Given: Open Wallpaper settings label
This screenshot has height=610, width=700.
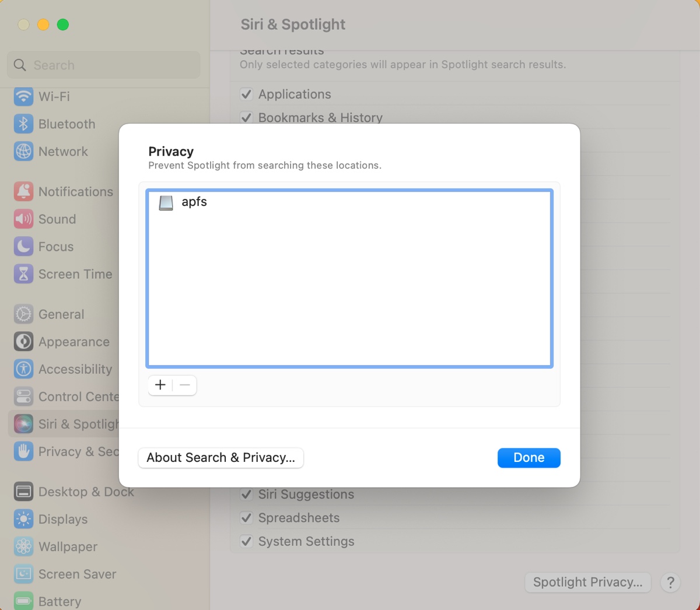Looking at the screenshot, I should coord(68,546).
